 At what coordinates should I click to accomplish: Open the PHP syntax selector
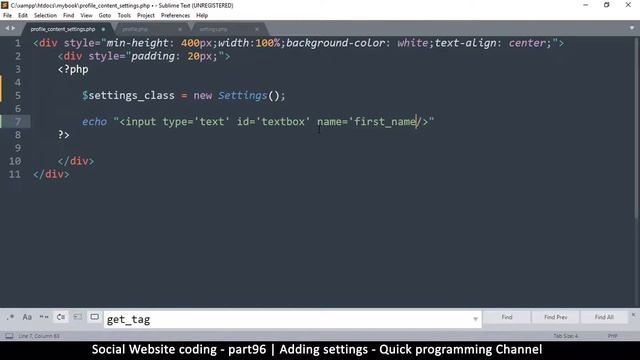612,336
